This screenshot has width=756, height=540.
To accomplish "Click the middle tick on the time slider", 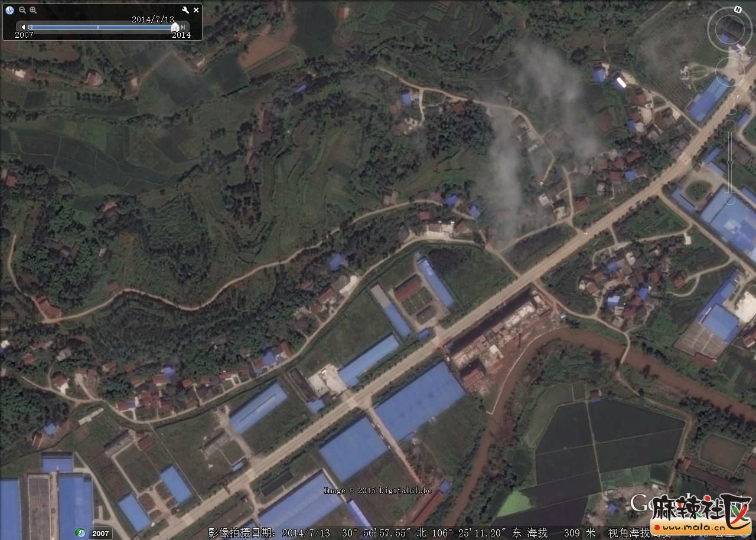I will (98, 27).
